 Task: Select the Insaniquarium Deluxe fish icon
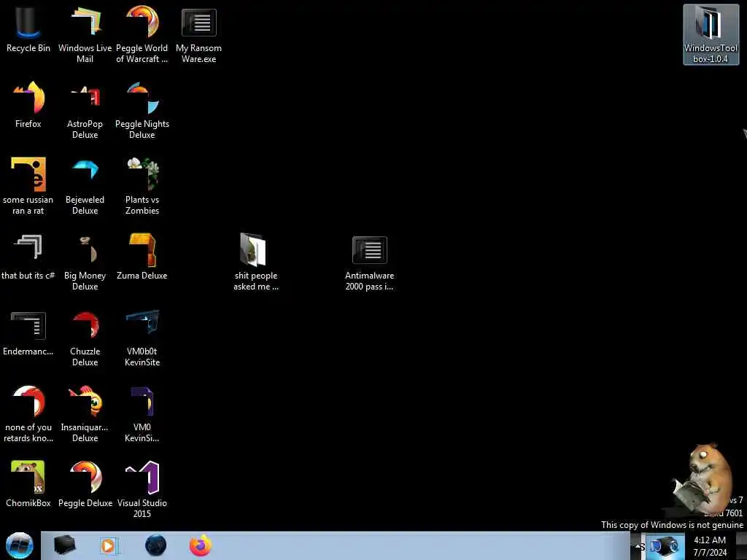85,414
